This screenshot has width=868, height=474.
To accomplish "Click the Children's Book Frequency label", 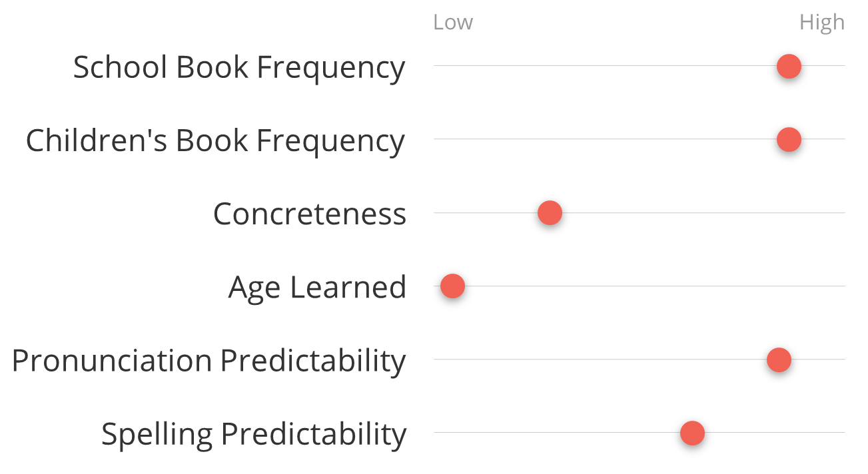I will coord(215,140).
